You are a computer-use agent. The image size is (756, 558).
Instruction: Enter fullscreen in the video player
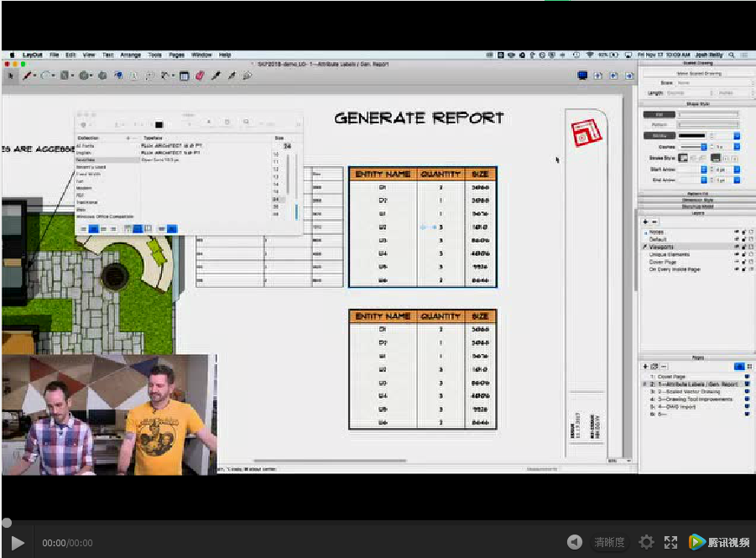[670, 542]
